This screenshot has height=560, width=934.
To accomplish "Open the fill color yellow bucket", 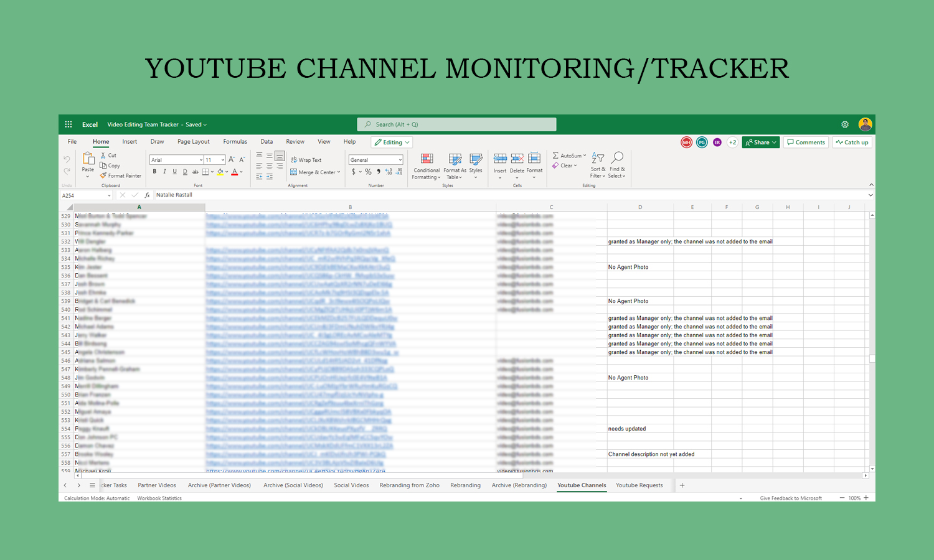I will tap(220, 172).
